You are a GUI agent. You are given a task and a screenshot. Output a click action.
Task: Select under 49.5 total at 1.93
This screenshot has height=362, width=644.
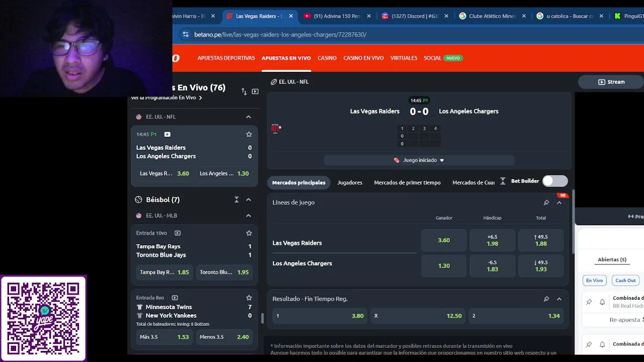[x=541, y=265]
